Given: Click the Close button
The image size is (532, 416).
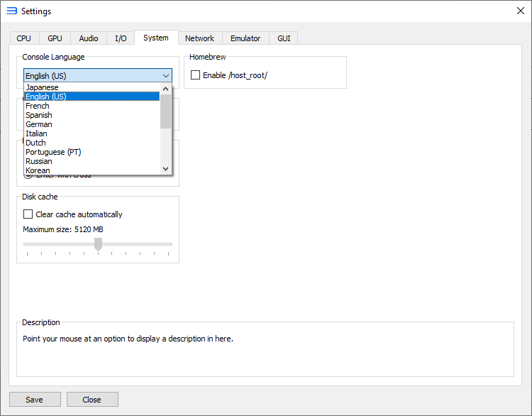Looking at the screenshot, I should click(92, 400).
